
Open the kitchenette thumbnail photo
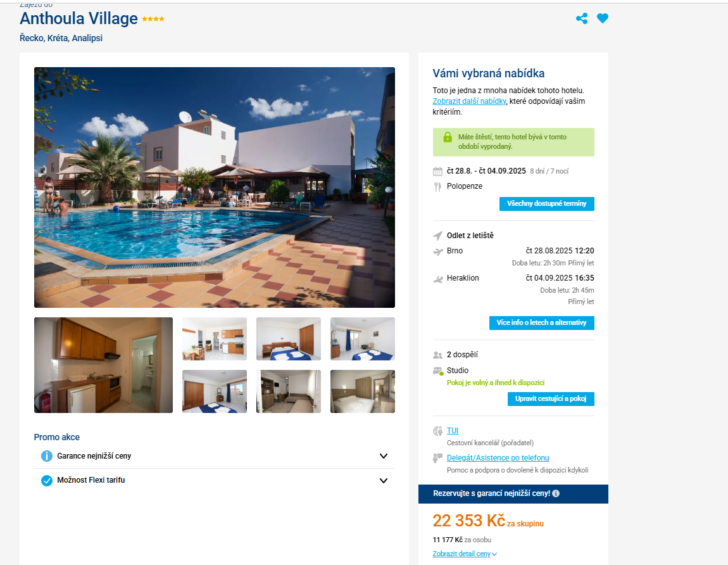click(104, 365)
